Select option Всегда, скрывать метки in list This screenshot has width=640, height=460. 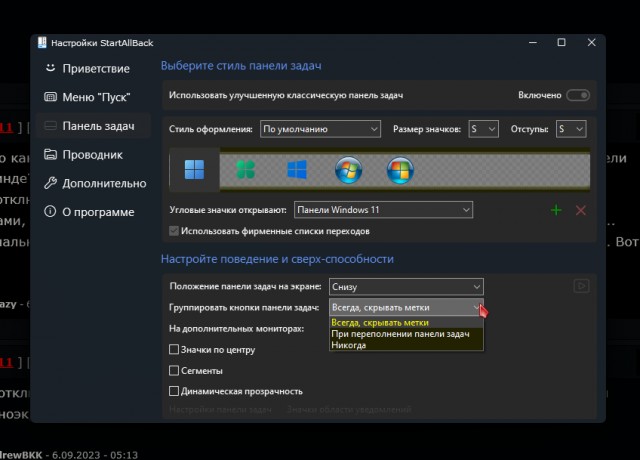tap(406, 322)
